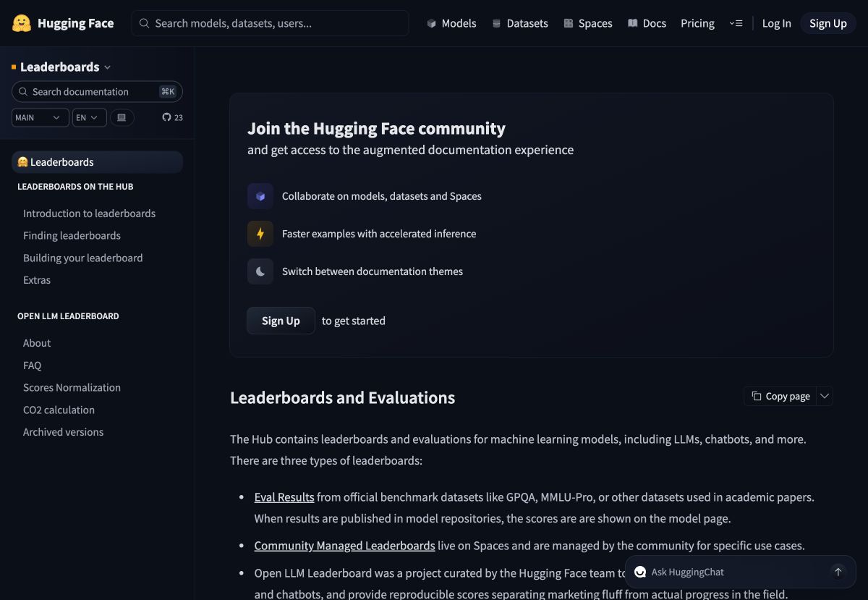Open the Docs menu item

coord(647,23)
